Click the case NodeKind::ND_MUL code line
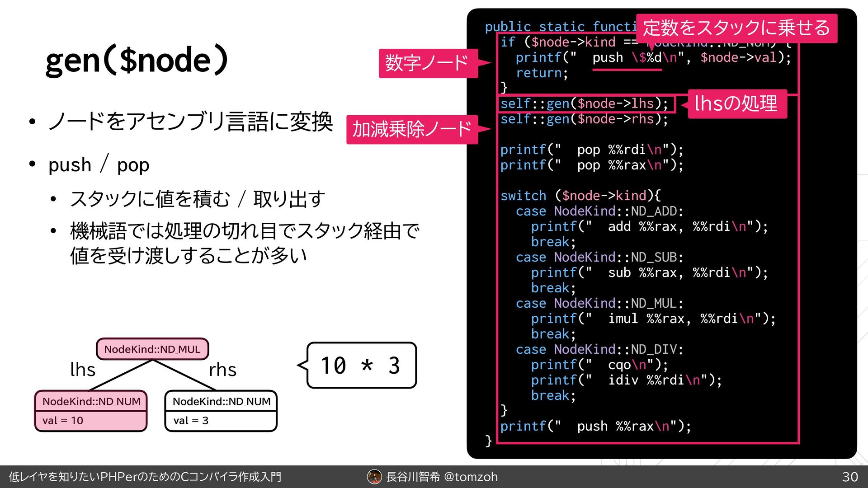The width and height of the screenshot is (868, 488). [x=599, y=303]
